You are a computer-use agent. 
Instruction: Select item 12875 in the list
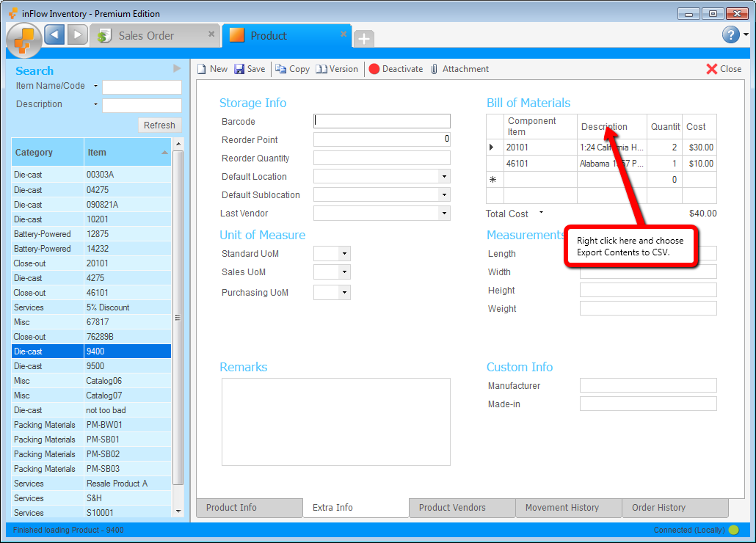click(x=91, y=233)
